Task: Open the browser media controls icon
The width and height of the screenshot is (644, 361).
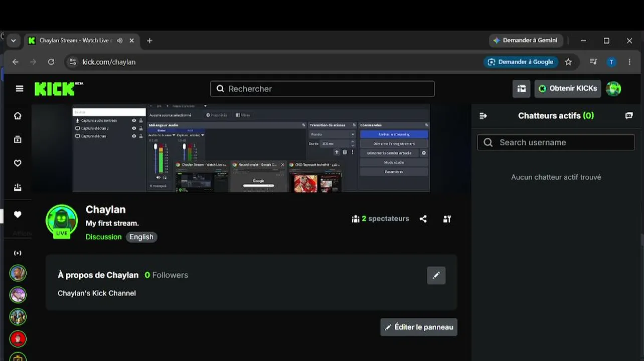Action: tap(593, 62)
